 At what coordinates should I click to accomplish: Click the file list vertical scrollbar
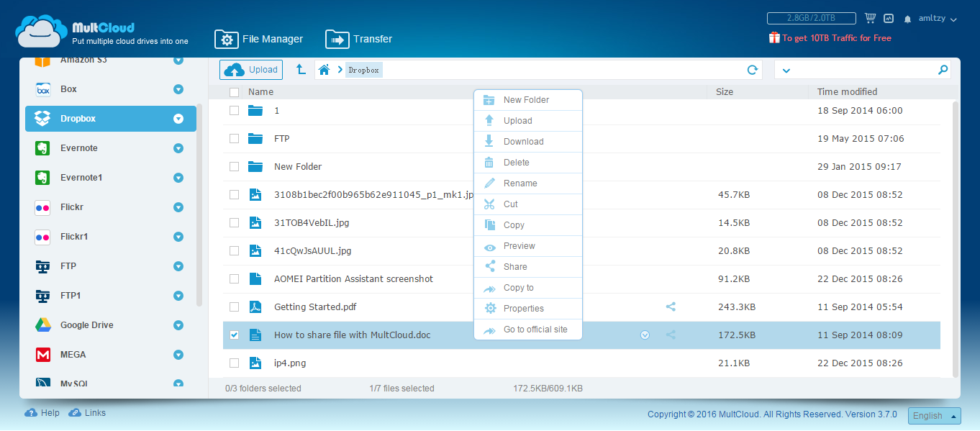pos(956,238)
